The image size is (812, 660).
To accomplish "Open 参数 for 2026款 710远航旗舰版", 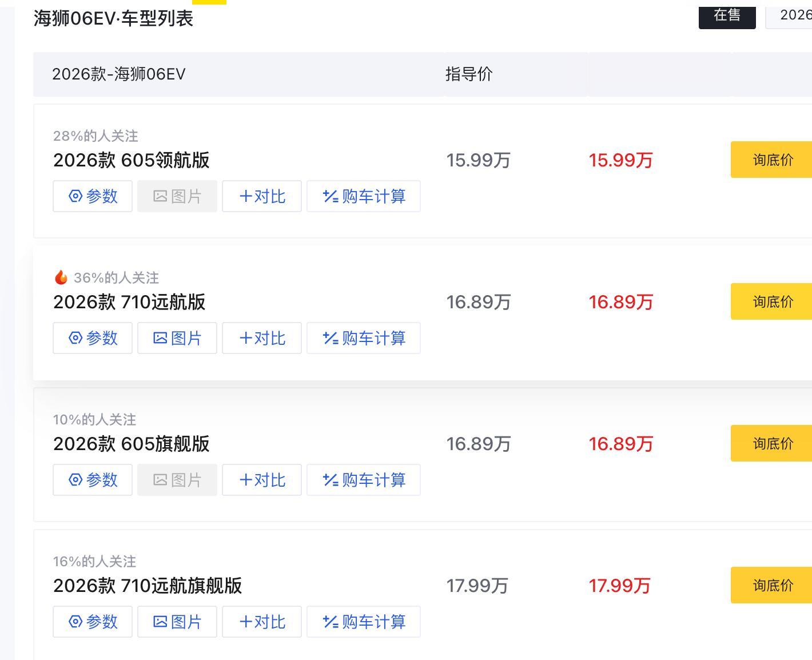I will point(93,622).
